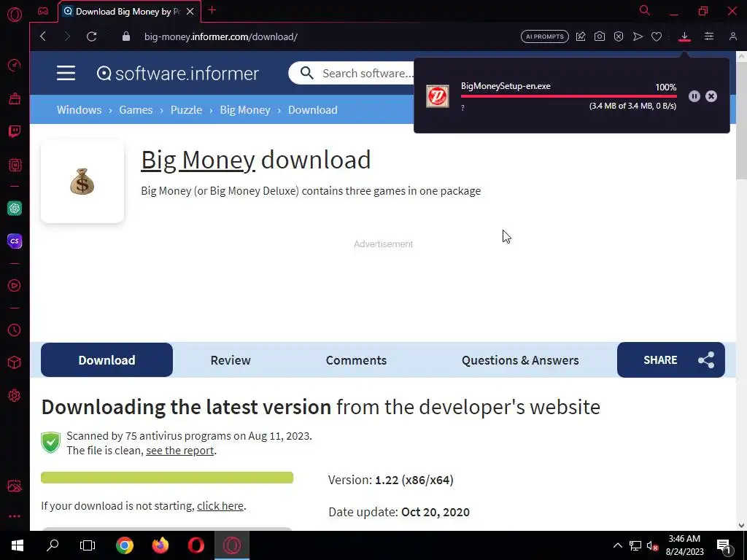Pause the BigMoneySetup-en.exe download
Screen dimensions: 747x560
coord(694,96)
